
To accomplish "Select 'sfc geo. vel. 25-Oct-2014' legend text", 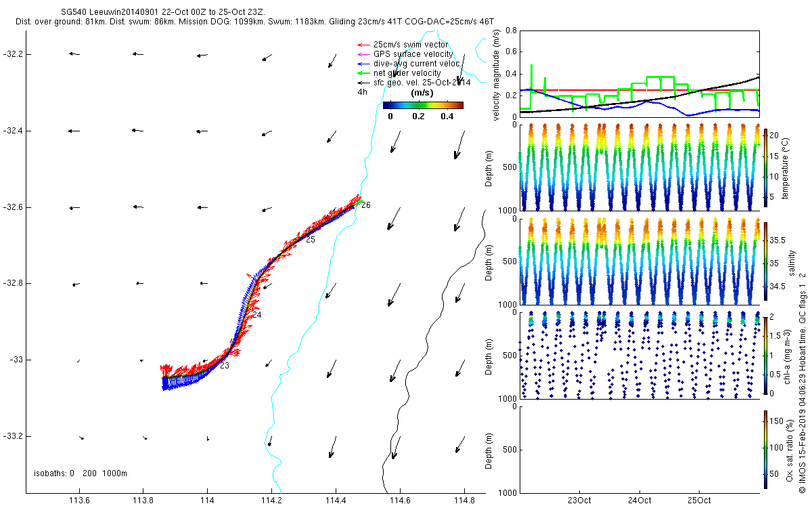I will pos(422,83).
